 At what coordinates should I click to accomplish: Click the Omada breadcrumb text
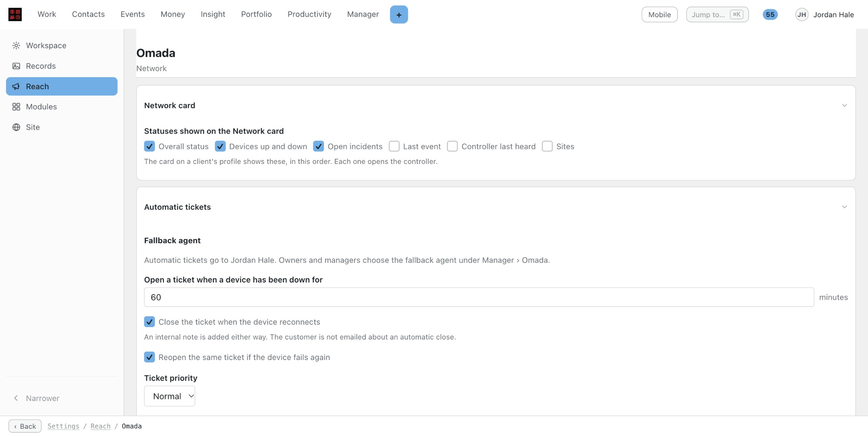[x=132, y=426]
